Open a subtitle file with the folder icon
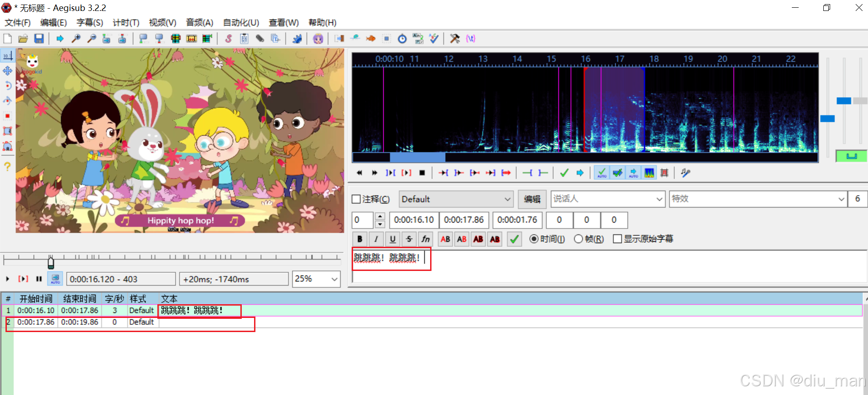Viewport: 868px width, 395px height. pos(23,39)
